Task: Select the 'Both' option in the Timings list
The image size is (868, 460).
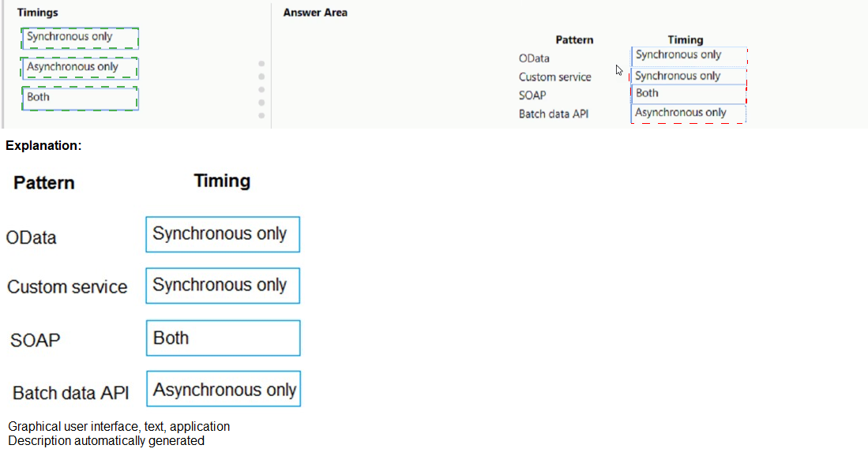Action: coord(81,98)
